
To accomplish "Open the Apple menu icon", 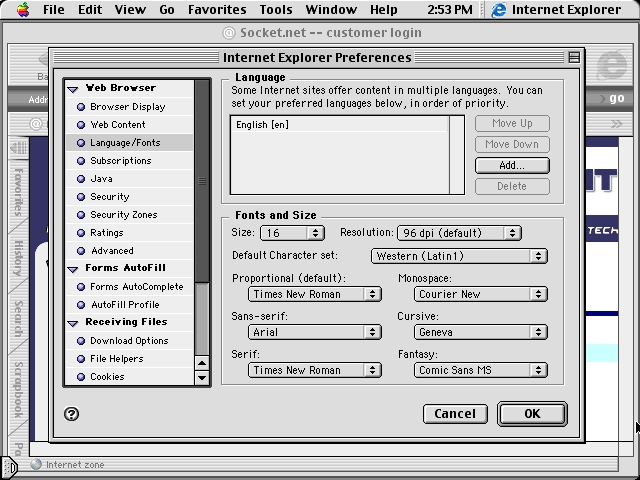I will coord(23,9).
